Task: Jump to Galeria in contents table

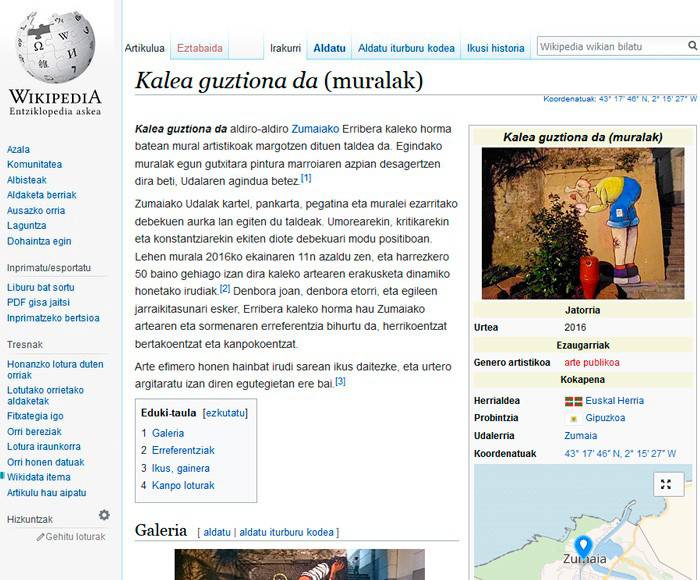Action: coord(168,433)
